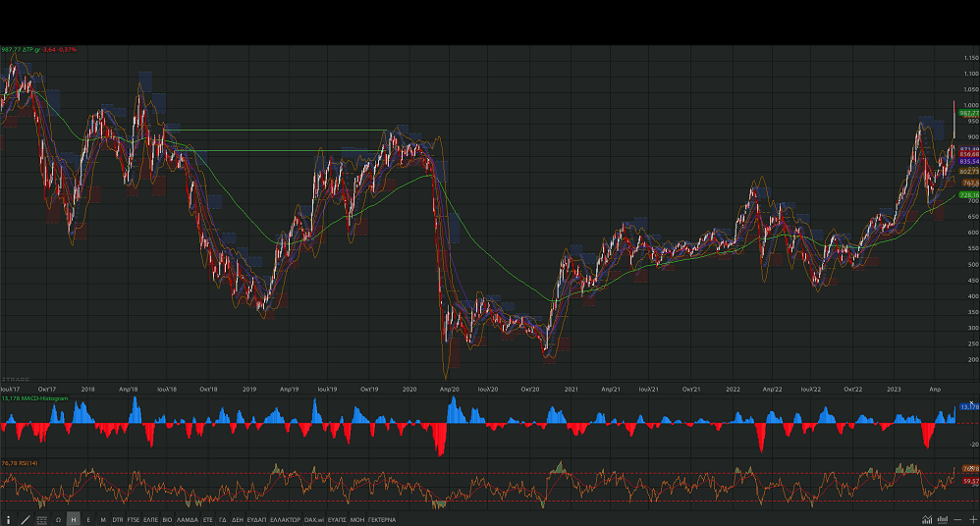Load the ΒΙΟ symbol shortcut

tap(167, 520)
